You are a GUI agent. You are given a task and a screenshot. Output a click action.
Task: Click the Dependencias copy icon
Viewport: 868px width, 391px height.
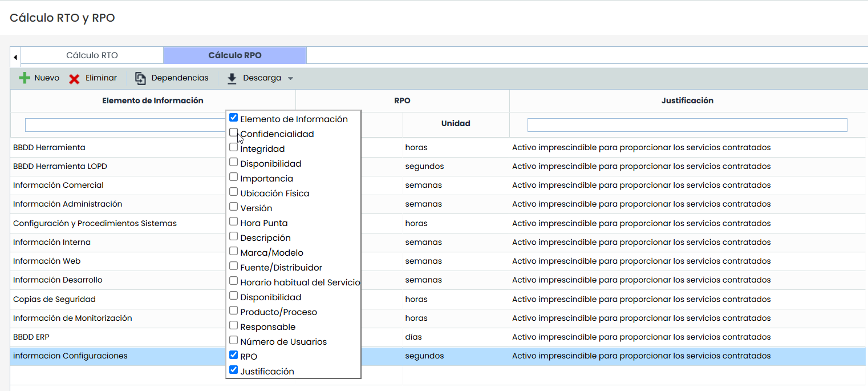pos(140,78)
